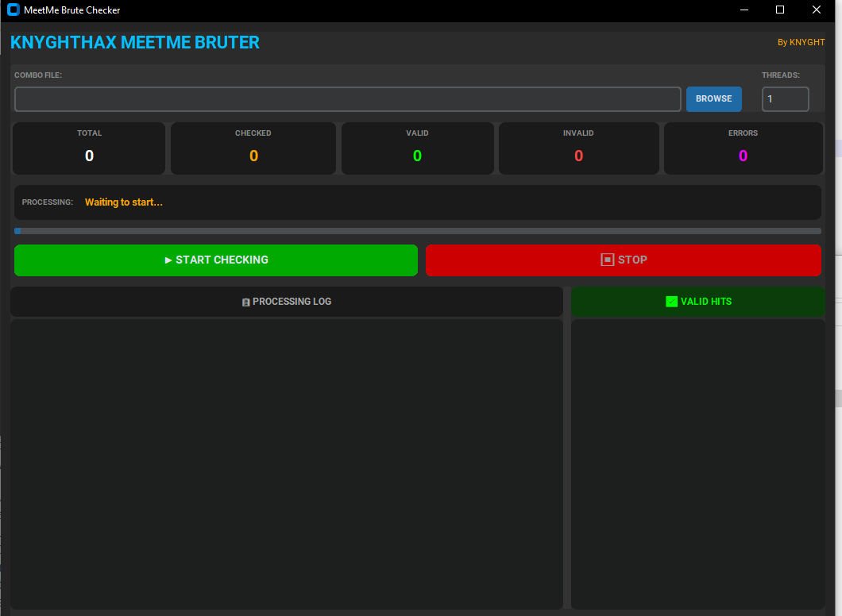Click the red Stop button

tap(624, 260)
